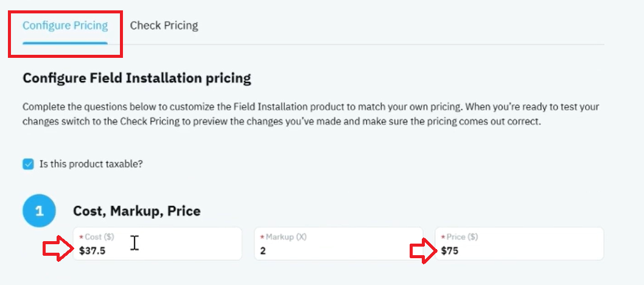Image resolution: width=644 pixels, height=285 pixels.
Task: Click the blue step 1 circle badge
Action: [x=39, y=211]
